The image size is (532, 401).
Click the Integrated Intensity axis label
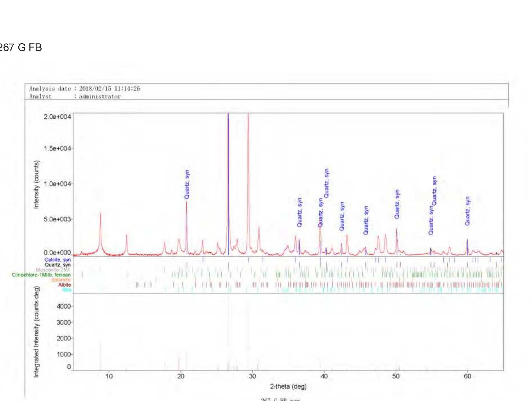point(36,332)
